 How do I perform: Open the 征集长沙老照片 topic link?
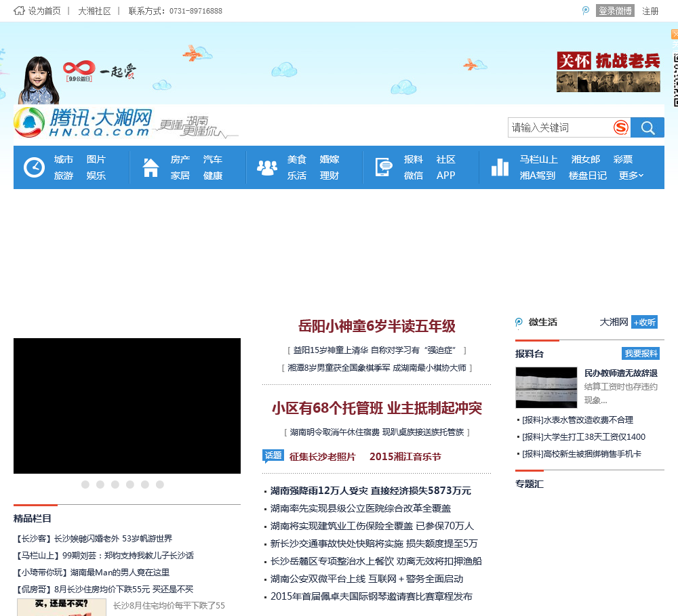coord(322,457)
